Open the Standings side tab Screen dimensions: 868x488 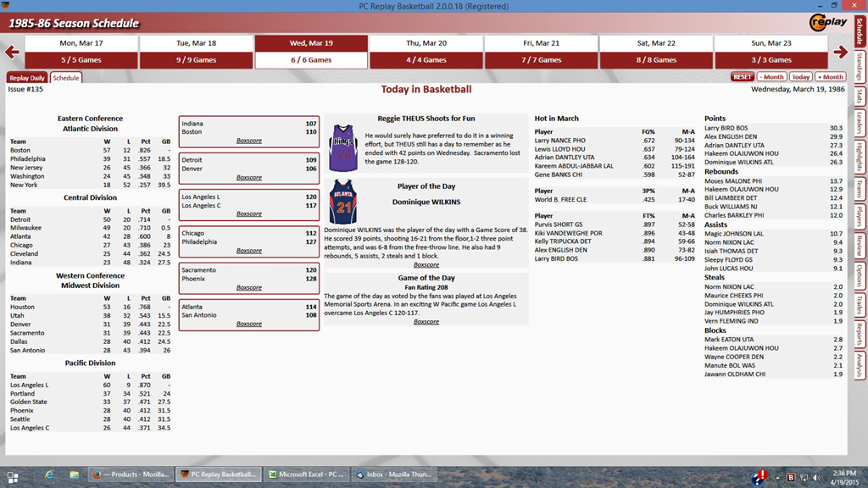(860, 65)
